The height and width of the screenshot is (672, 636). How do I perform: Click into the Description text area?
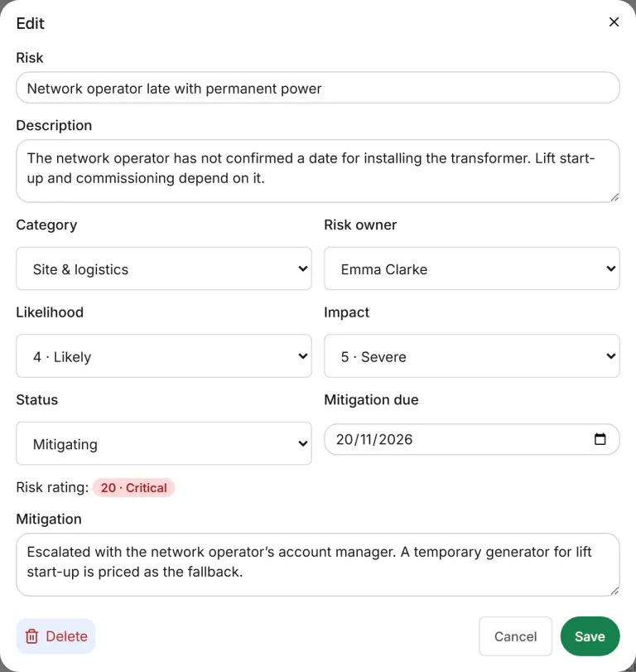click(x=318, y=171)
